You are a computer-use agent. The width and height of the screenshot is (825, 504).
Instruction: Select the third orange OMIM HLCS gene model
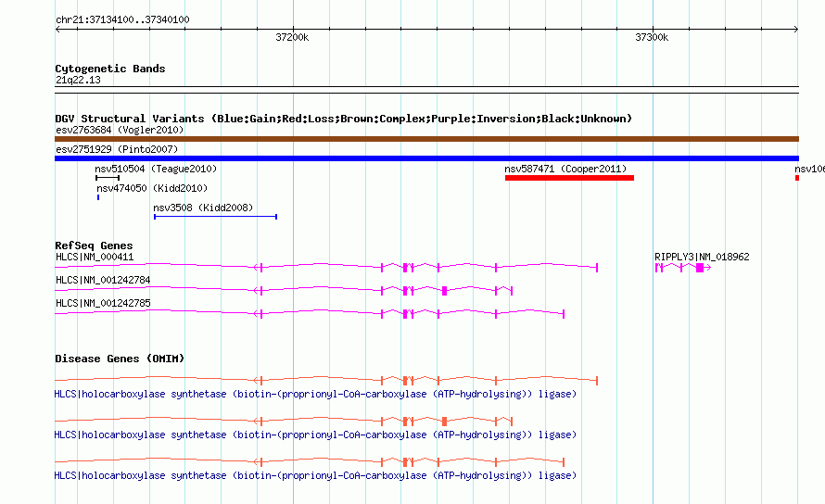coord(310,462)
